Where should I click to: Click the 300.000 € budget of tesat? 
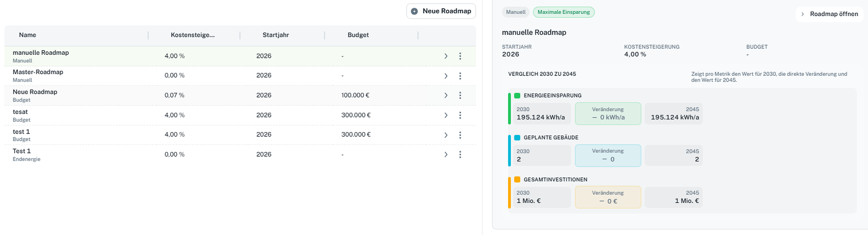click(x=356, y=115)
